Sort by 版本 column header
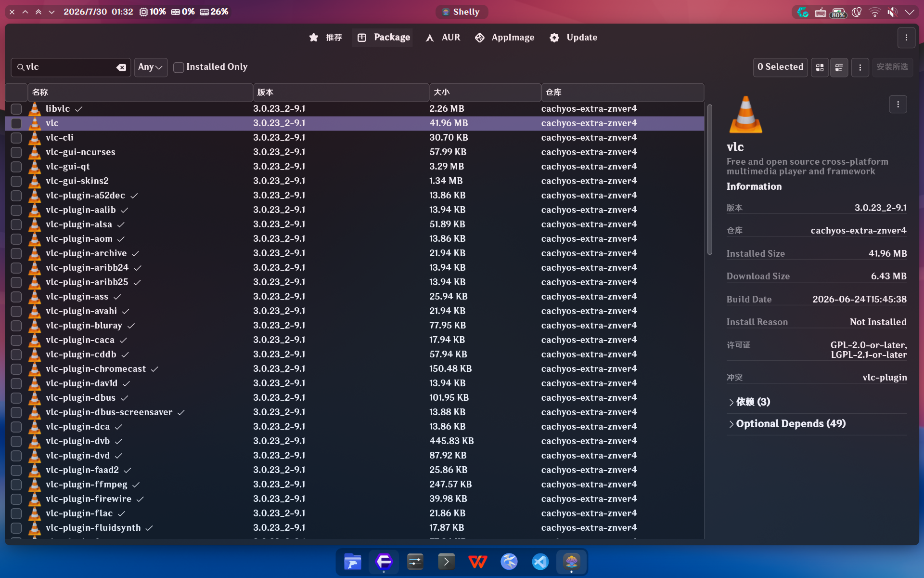The height and width of the screenshot is (578, 924). click(x=341, y=92)
